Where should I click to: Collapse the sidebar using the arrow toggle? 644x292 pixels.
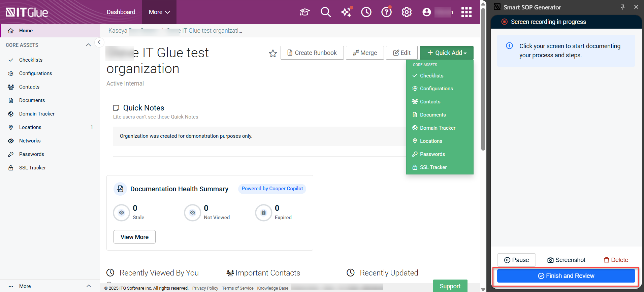click(x=99, y=42)
